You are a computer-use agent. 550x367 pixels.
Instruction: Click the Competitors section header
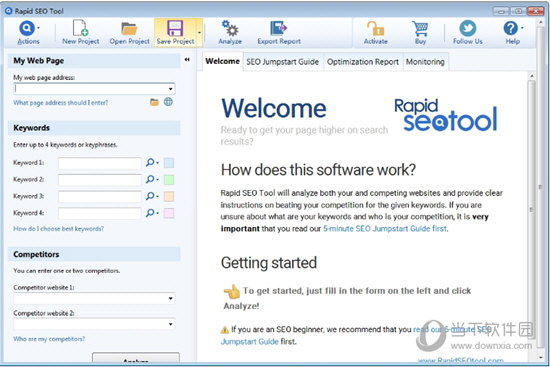pos(94,254)
